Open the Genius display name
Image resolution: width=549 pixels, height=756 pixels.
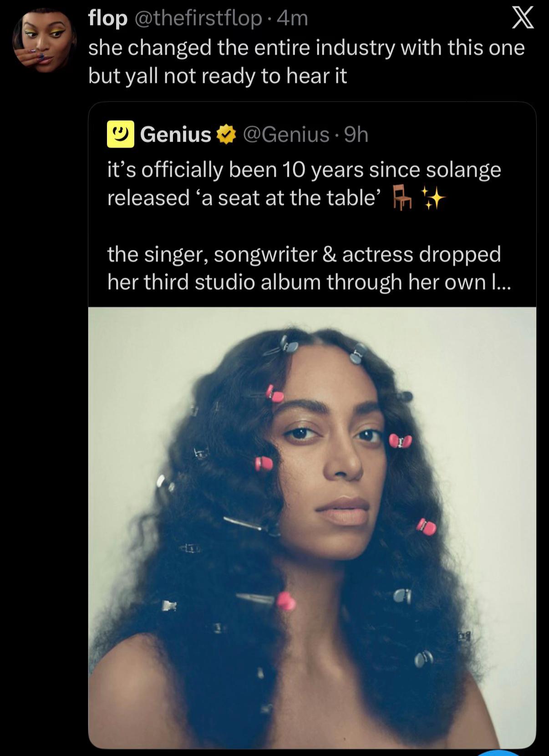176,134
